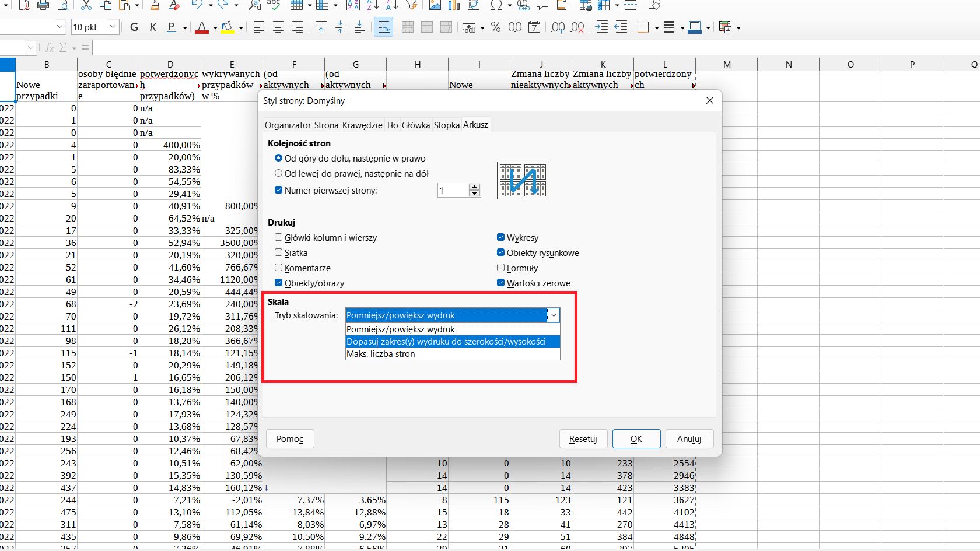980x551 pixels.
Task: Switch to the Stopka tab
Action: (x=446, y=125)
